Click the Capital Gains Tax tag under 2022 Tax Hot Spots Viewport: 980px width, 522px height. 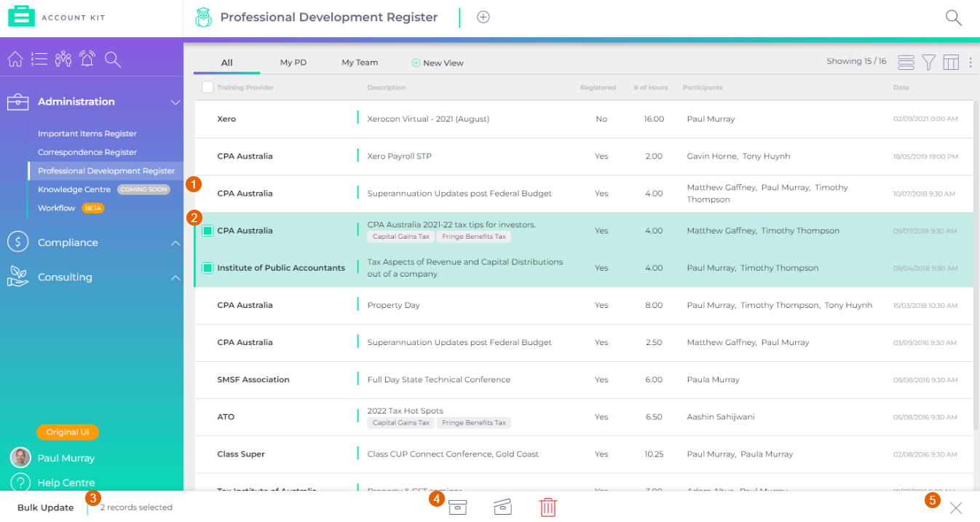[400, 423]
